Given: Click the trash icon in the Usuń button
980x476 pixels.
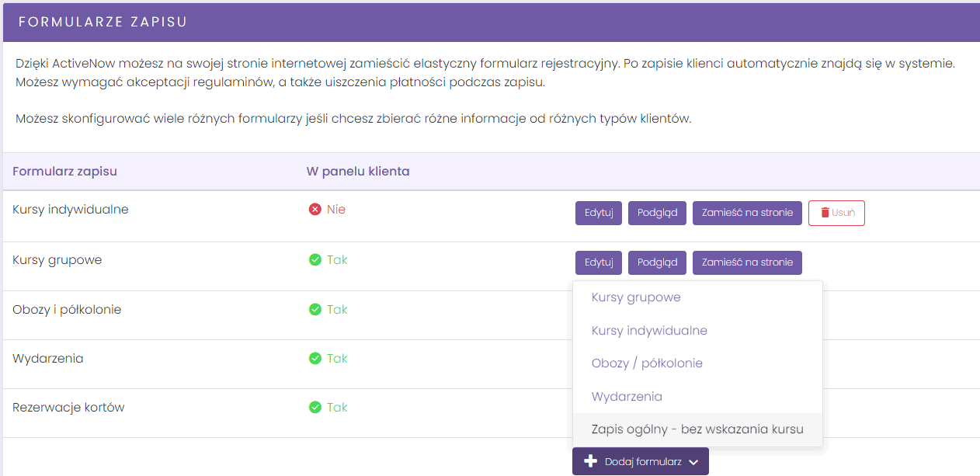Looking at the screenshot, I should (x=825, y=213).
